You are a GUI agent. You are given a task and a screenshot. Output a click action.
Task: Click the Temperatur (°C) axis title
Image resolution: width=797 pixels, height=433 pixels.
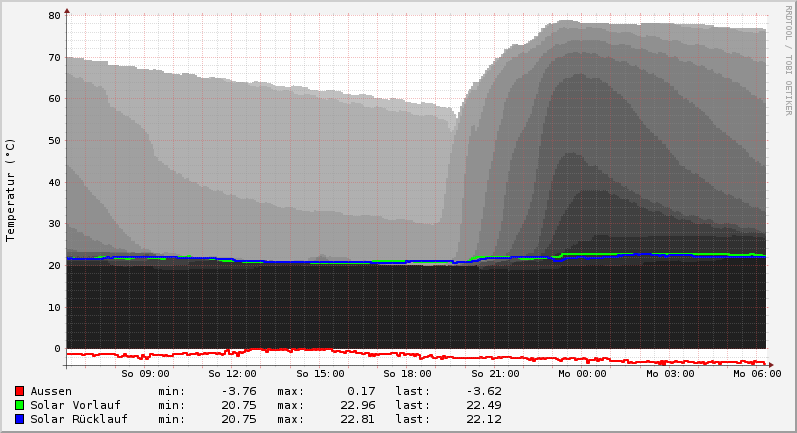coord(11,189)
